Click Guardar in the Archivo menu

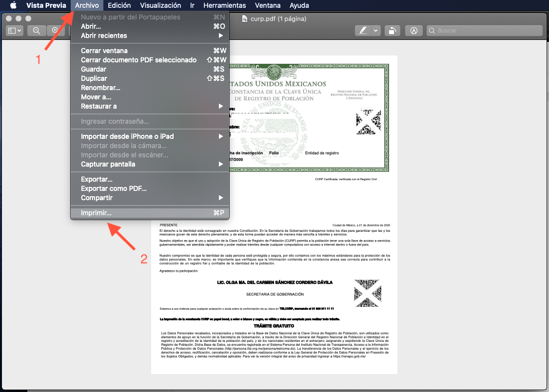click(x=94, y=69)
